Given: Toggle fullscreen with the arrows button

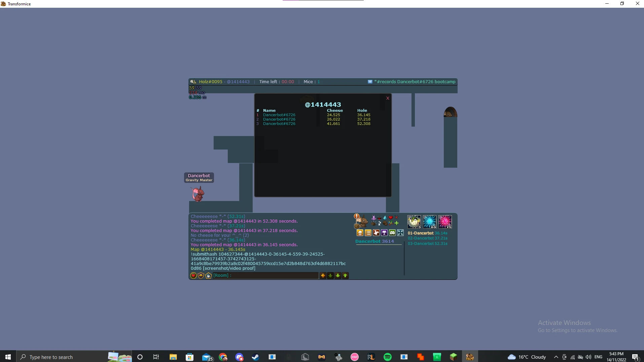Looking at the screenshot, I should (400, 233).
